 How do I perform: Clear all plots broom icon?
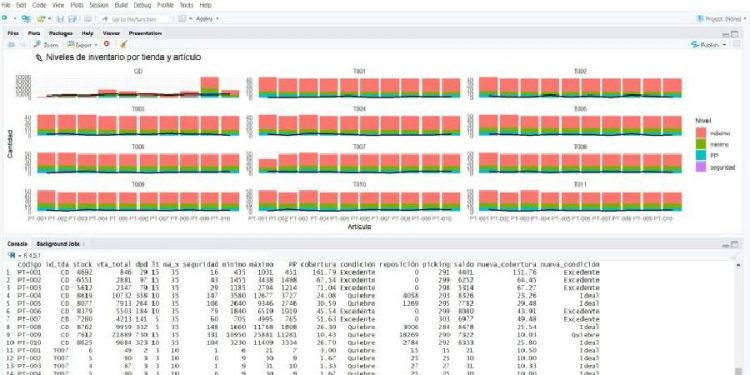point(123,44)
